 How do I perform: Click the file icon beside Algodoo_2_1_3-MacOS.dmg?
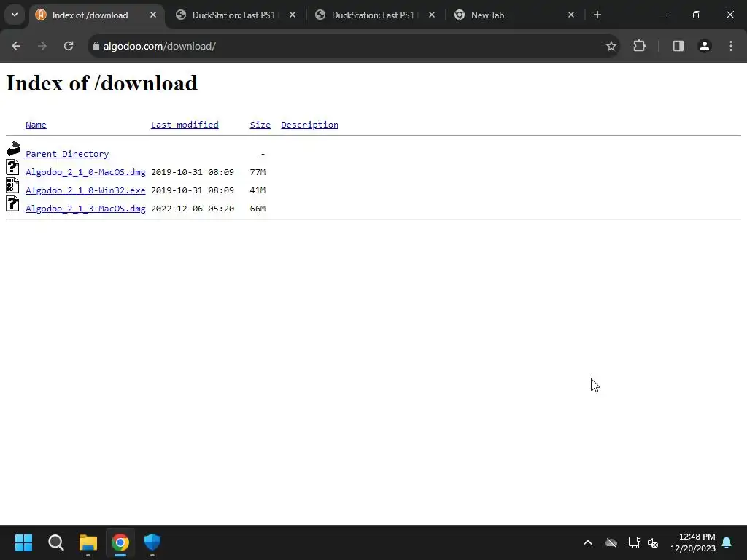(13, 203)
